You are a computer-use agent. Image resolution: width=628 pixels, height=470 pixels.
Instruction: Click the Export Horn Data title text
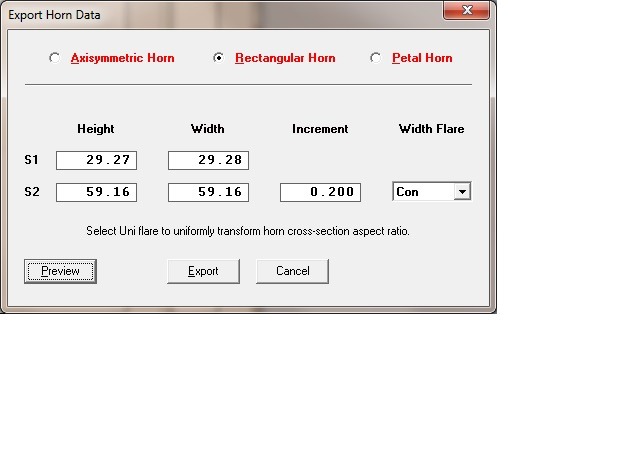[54, 15]
